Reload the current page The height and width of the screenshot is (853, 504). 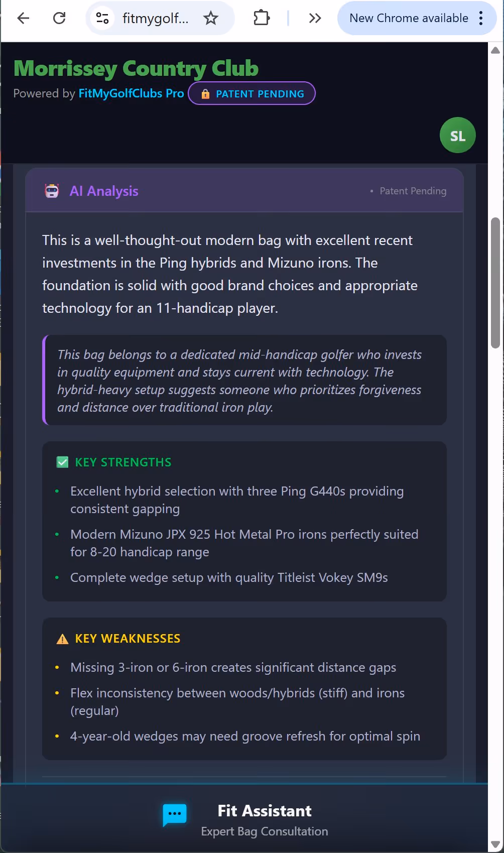59,18
